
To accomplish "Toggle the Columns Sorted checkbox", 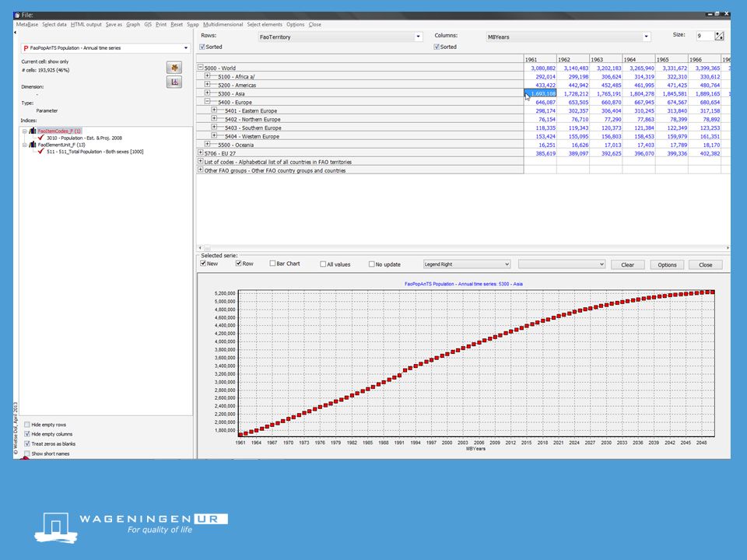I will tap(437, 47).
